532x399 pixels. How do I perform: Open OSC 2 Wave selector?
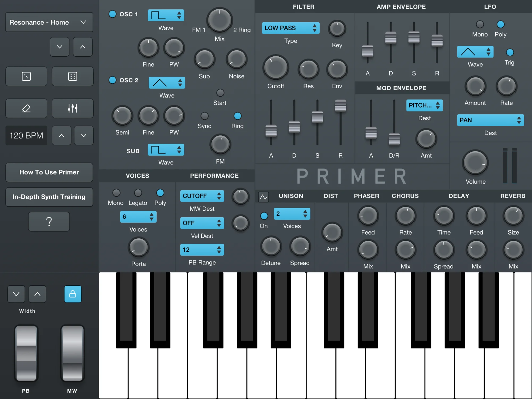pyautogui.click(x=167, y=83)
